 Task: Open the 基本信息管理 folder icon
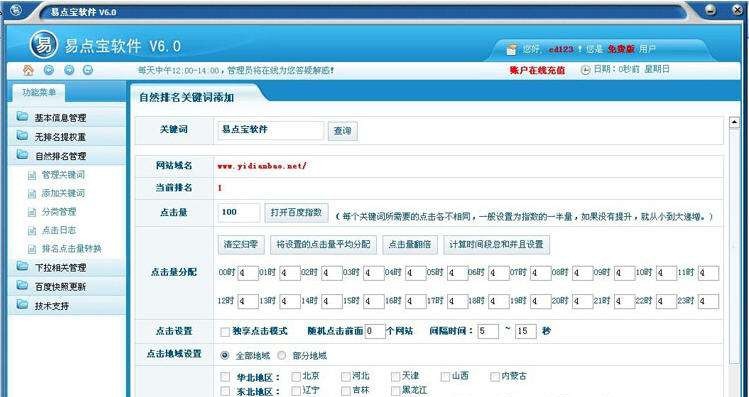[x=22, y=117]
